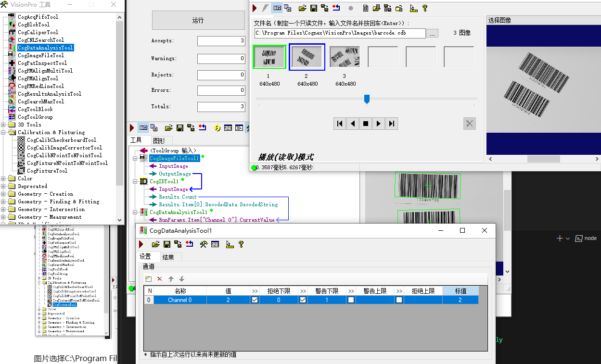
Task: Select barcode image thumbnail 3
Action: [x=345, y=57]
